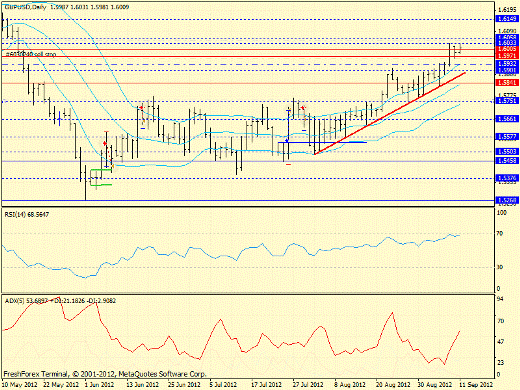Click the 1.5661 price level label

coord(507,119)
